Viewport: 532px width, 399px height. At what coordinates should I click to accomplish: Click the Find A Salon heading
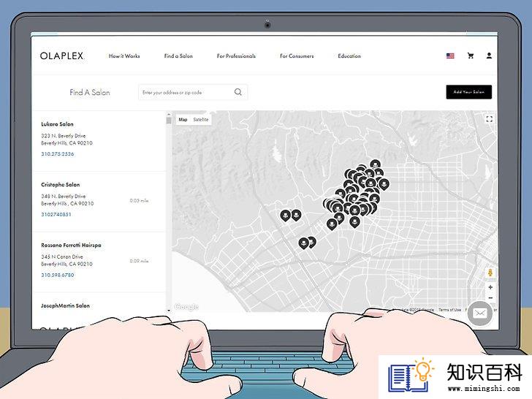tap(90, 92)
